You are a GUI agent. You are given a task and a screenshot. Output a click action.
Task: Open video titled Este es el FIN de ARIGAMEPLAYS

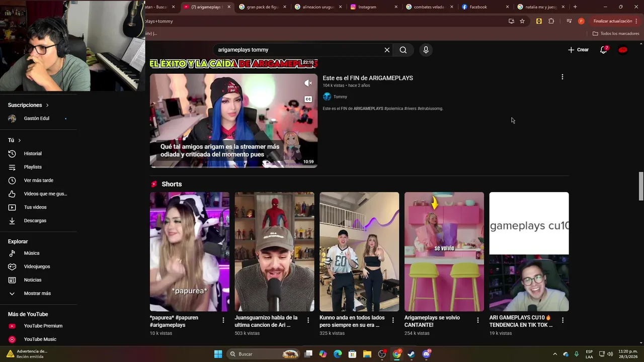(368, 78)
